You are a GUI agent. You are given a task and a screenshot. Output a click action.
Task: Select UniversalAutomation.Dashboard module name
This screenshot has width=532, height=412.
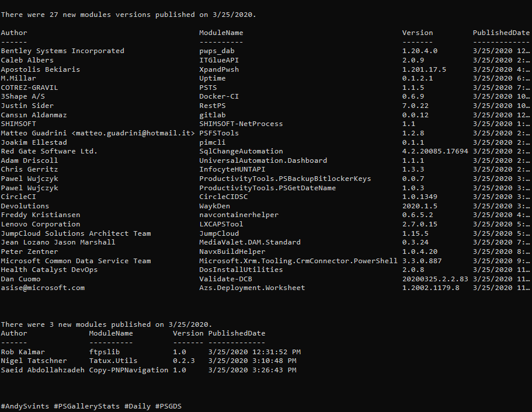[263, 160]
